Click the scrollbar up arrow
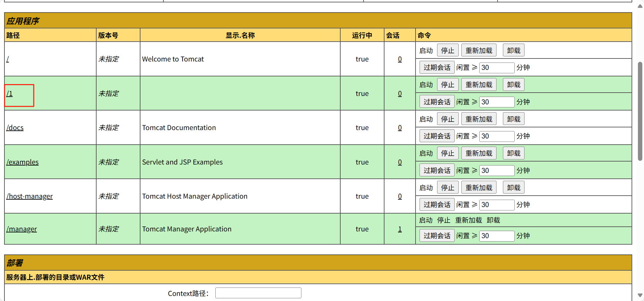Screen dimensions: 644x301 coord(640,6)
